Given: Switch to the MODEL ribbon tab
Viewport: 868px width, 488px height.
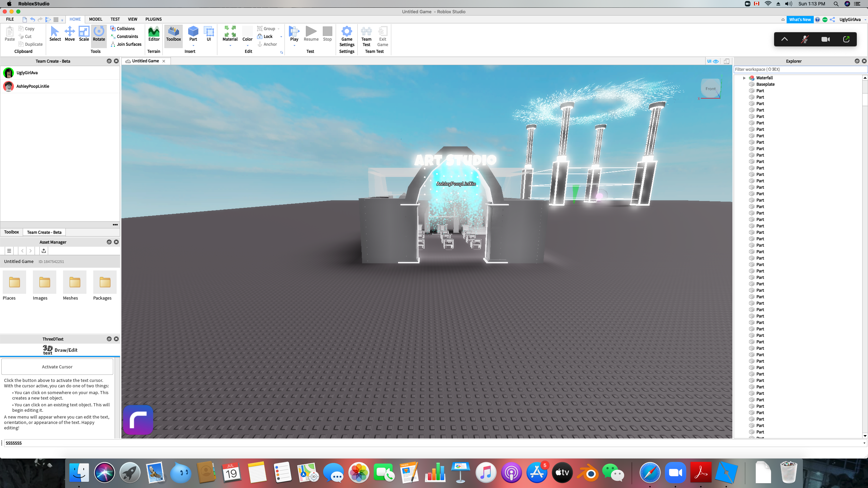Looking at the screenshot, I should point(96,19).
